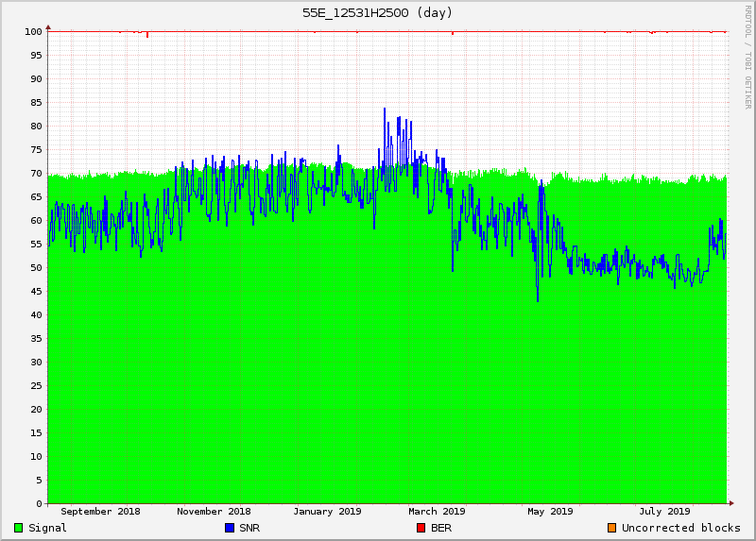Screen dimensions: 756x541
Task: Click the 10 y-axis value
Action: click(36, 457)
